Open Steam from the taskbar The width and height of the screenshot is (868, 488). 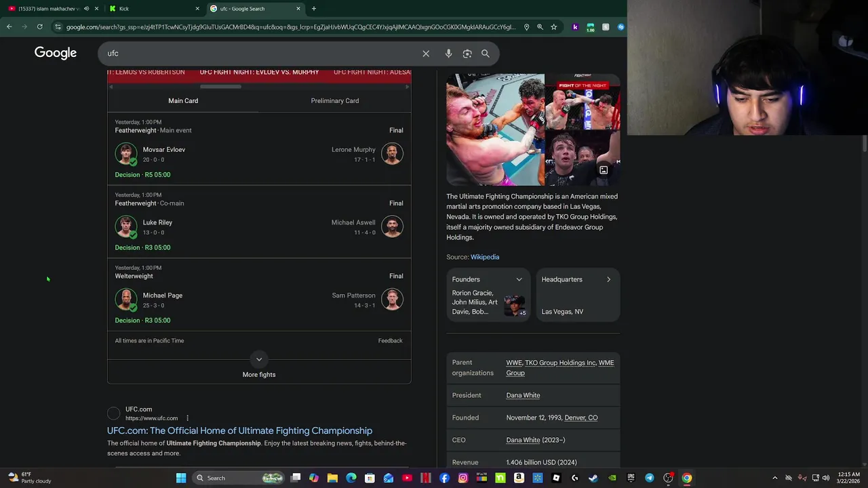pyautogui.click(x=593, y=478)
